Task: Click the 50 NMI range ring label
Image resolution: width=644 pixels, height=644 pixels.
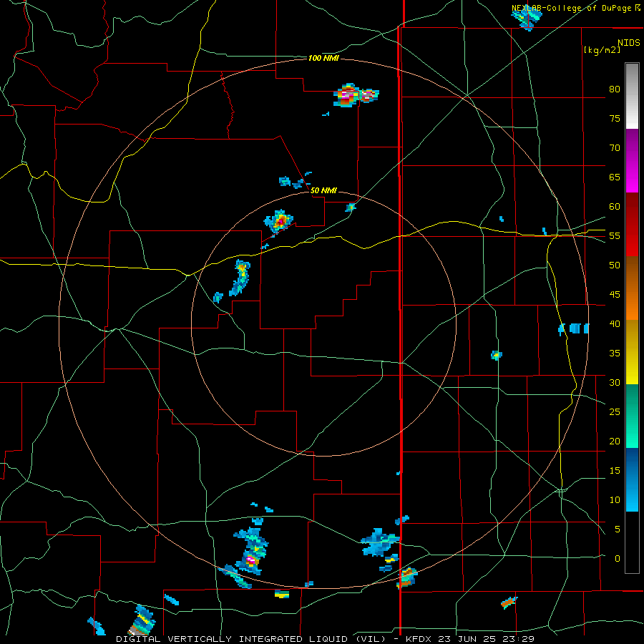Action: (323, 190)
